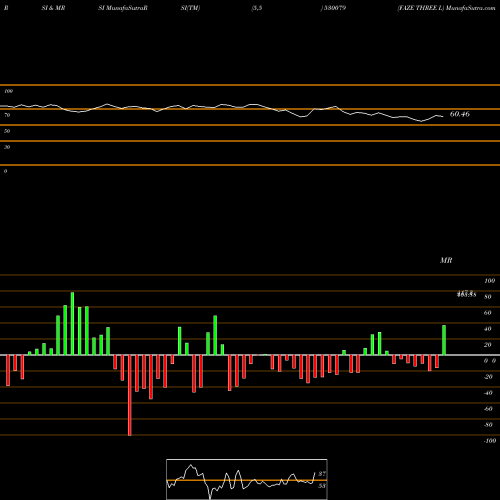Click the SI & MR header text

53,8
